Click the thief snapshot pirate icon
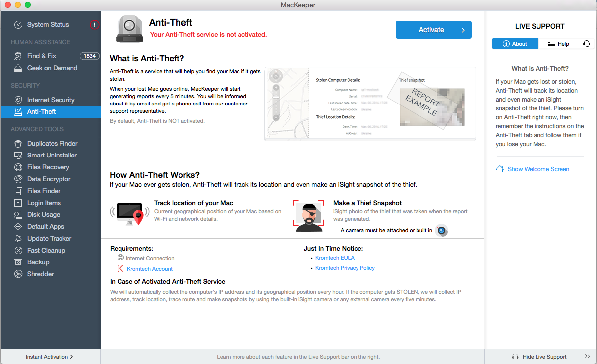Screen dimensions: 597x364 [308, 216]
